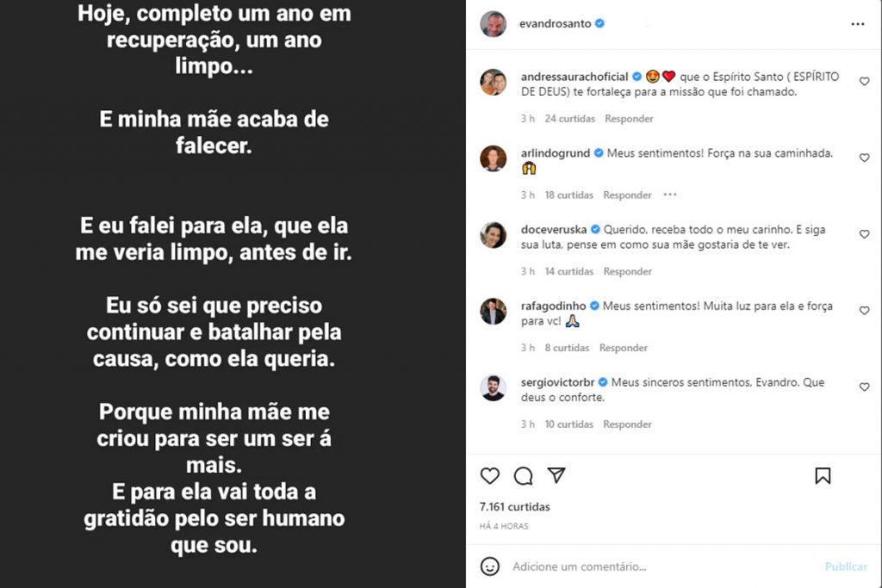The width and height of the screenshot is (882, 588).
Task: Open rafagodinho's username profile link
Action: (556, 305)
